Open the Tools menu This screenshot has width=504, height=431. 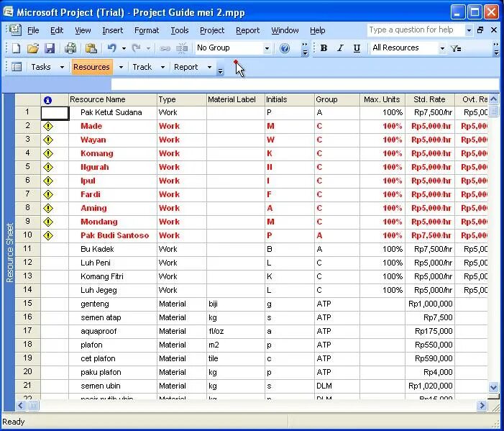coord(179,30)
